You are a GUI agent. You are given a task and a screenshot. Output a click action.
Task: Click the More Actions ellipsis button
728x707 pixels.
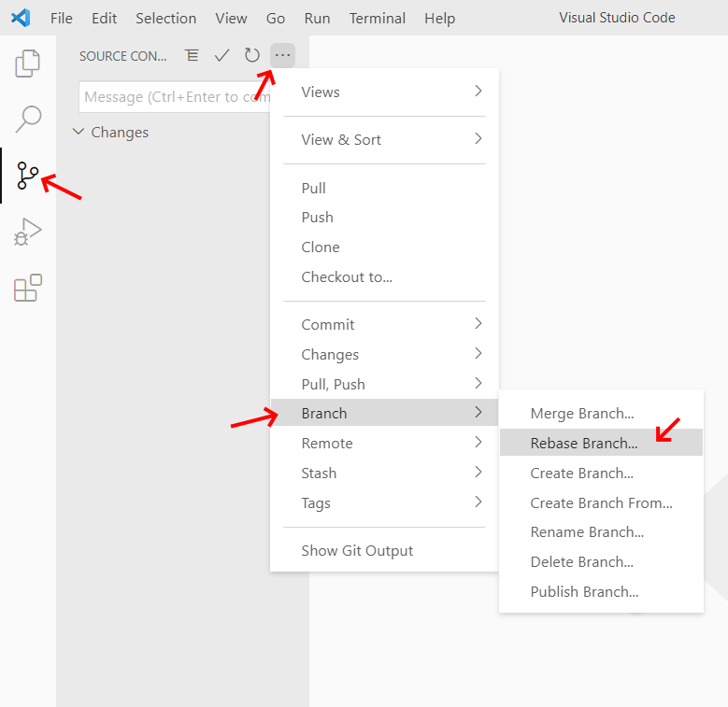click(x=282, y=56)
